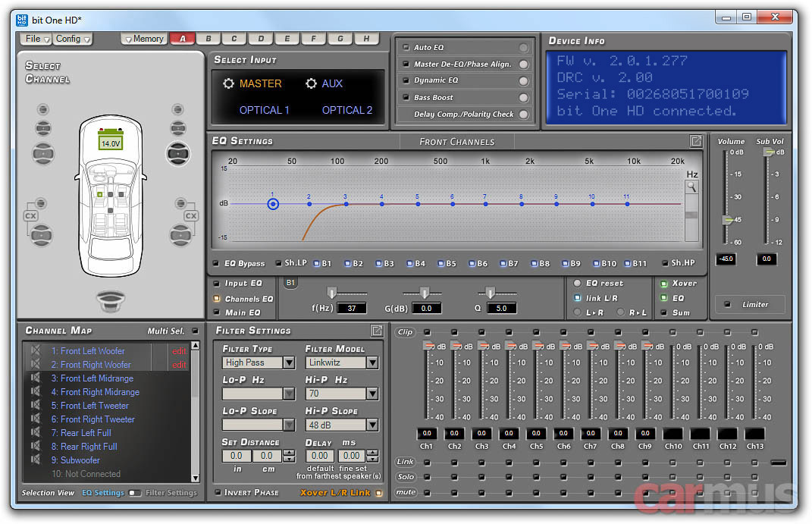The height and width of the screenshot is (524, 812).
Task: Click the battery voltage indicator on the car
Action: (x=110, y=140)
